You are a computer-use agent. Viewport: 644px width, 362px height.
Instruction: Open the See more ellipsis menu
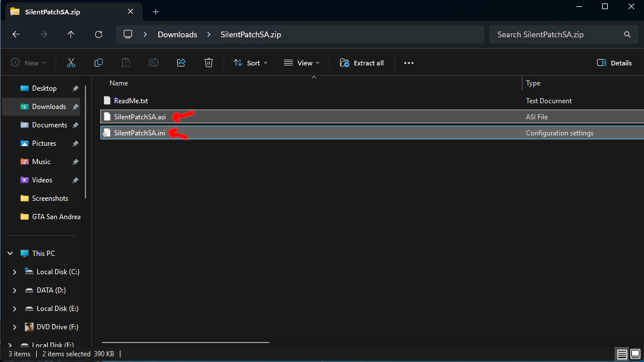click(x=409, y=63)
